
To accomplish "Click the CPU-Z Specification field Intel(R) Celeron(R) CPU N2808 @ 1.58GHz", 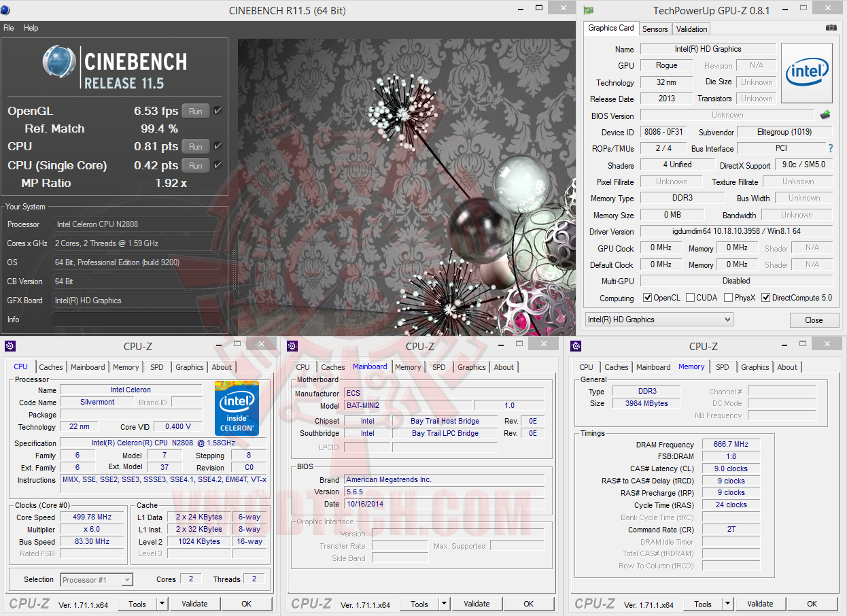I will (163, 443).
